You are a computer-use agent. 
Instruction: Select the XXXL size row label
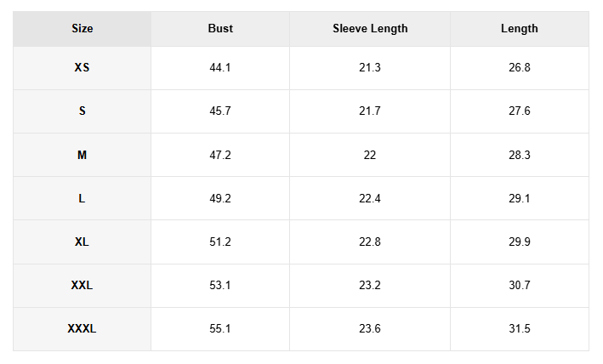[82, 328]
